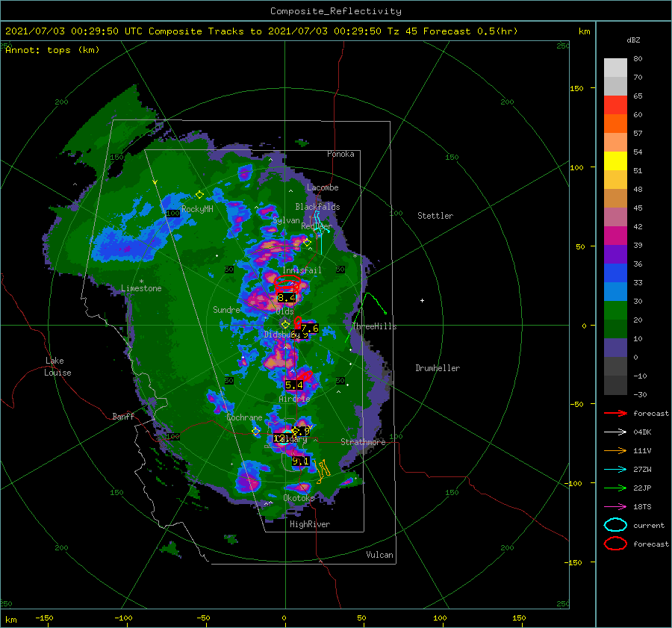
Task: Click the Banff town label
Action: (123, 416)
